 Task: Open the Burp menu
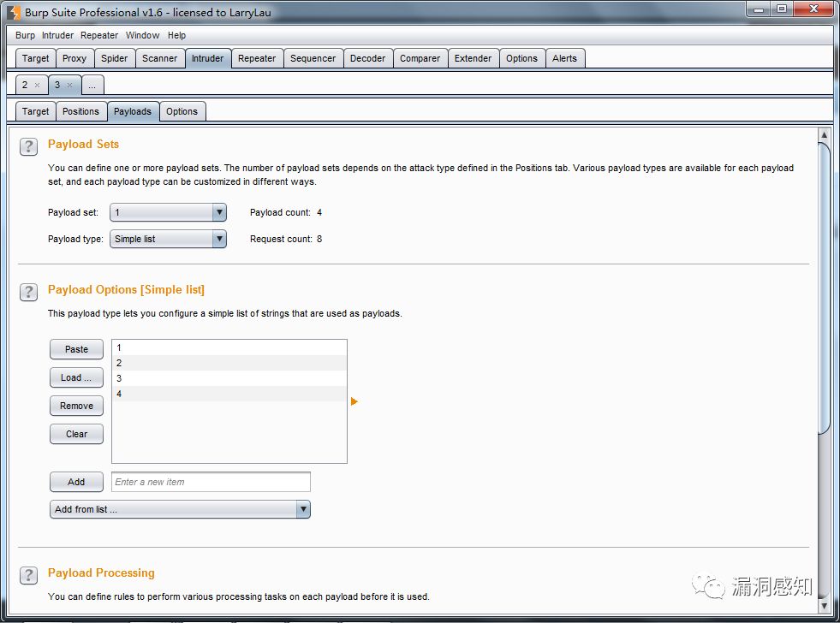click(x=25, y=35)
